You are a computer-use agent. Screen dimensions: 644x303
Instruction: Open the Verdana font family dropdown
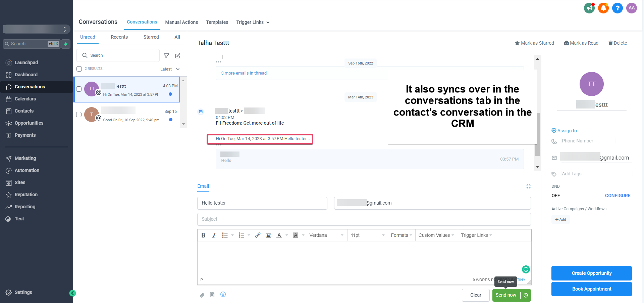pos(326,235)
